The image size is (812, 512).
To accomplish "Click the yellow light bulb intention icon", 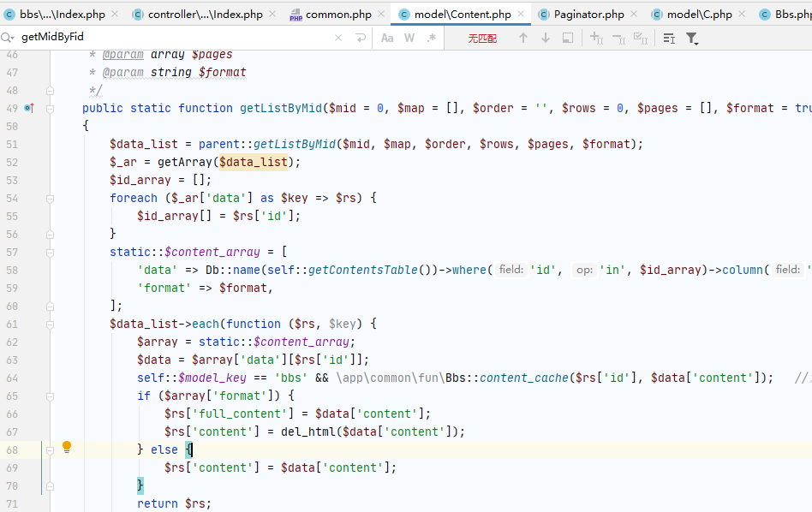I will [x=67, y=447].
